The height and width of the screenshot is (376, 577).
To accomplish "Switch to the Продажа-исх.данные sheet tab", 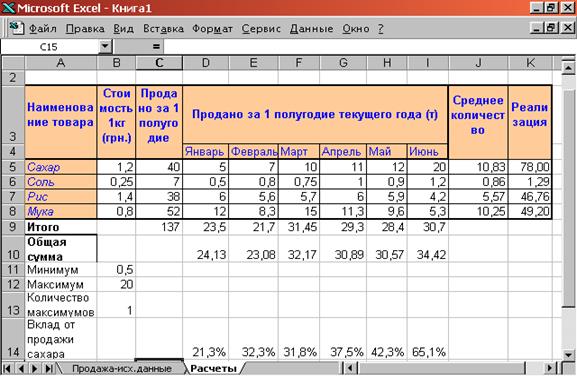I will point(121,368).
